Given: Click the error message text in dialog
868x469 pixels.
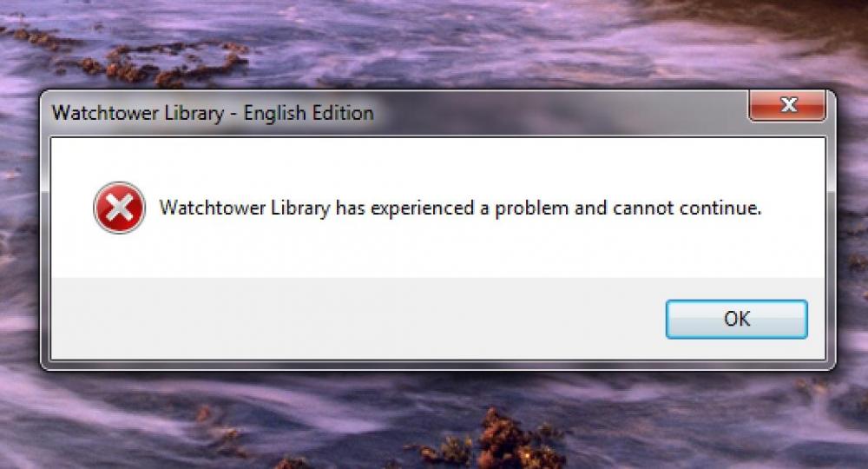Looking at the screenshot, I should (x=460, y=208).
